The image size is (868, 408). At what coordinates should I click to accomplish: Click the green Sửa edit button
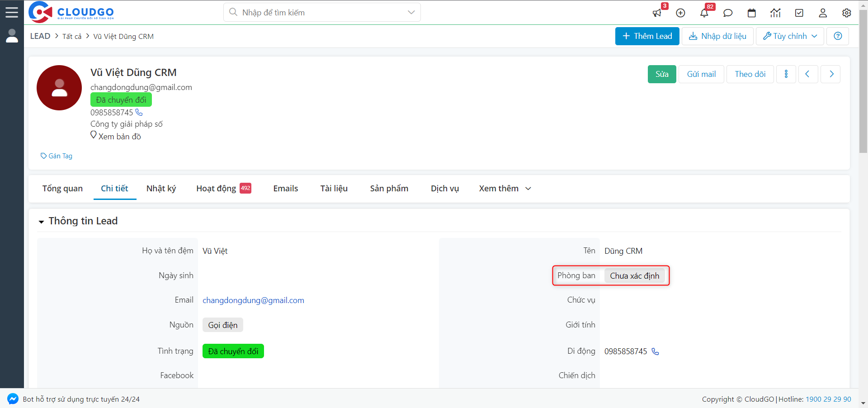pos(662,74)
